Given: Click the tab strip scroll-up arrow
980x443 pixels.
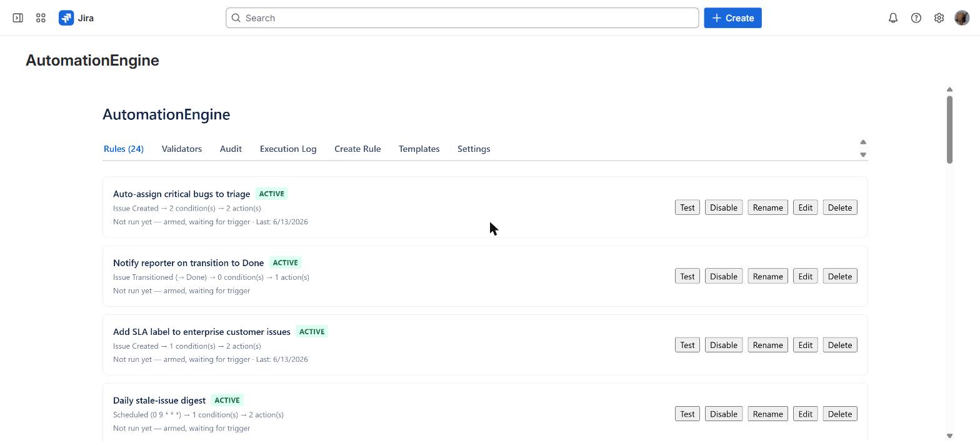Looking at the screenshot, I should (863, 142).
